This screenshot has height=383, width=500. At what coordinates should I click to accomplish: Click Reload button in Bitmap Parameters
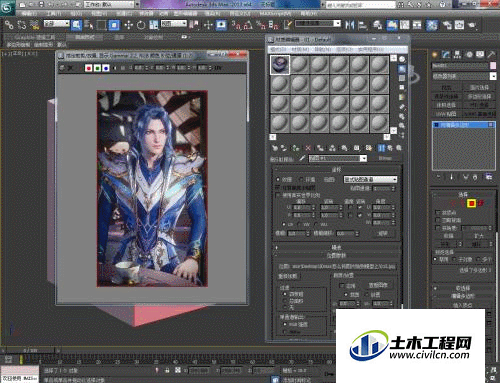point(289,276)
